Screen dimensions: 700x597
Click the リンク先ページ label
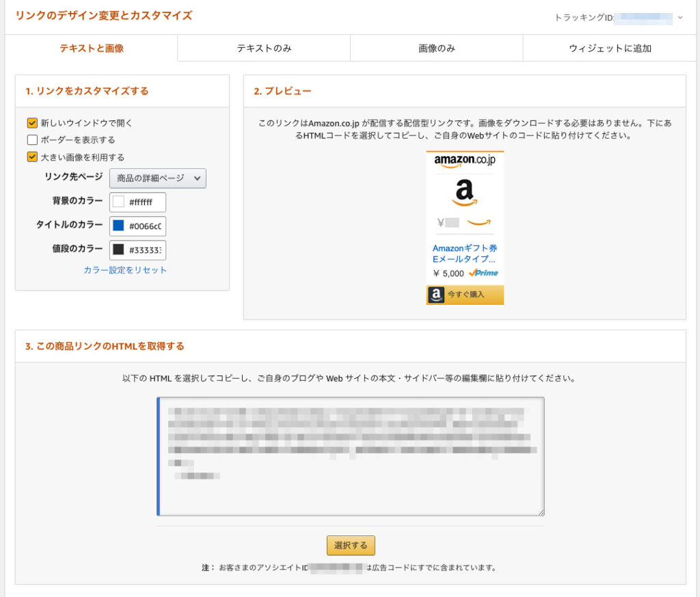tap(74, 176)
